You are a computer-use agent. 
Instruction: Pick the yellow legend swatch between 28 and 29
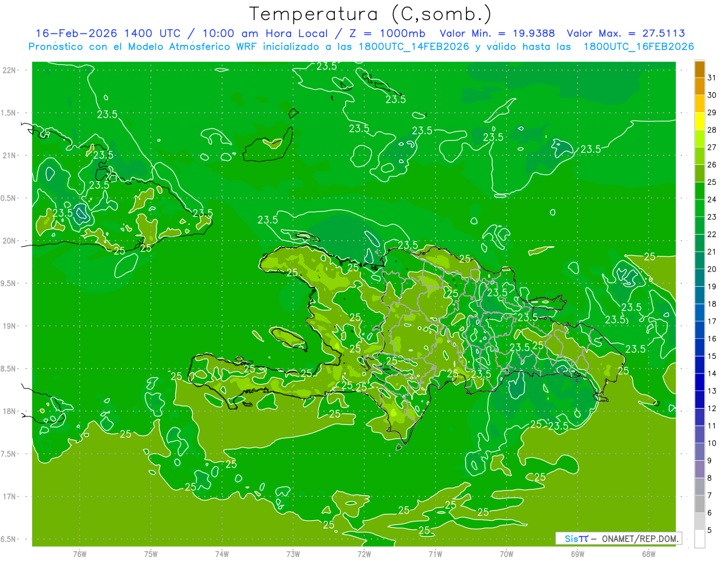pyautogui.click(x=699, y=121)
